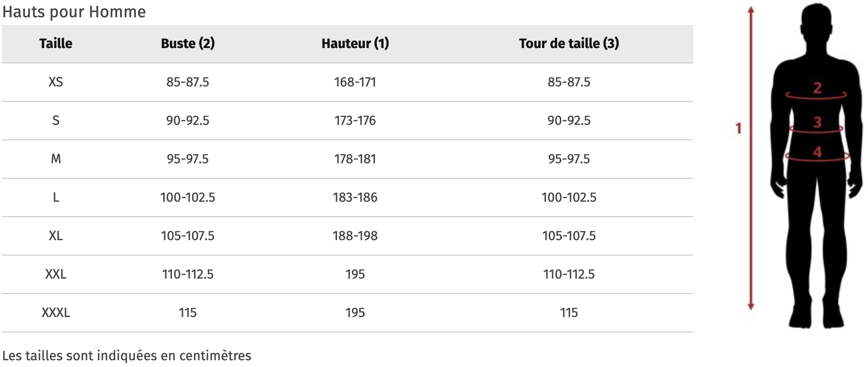Click the top arrowhead of the height arrow

tap(752, 10)
